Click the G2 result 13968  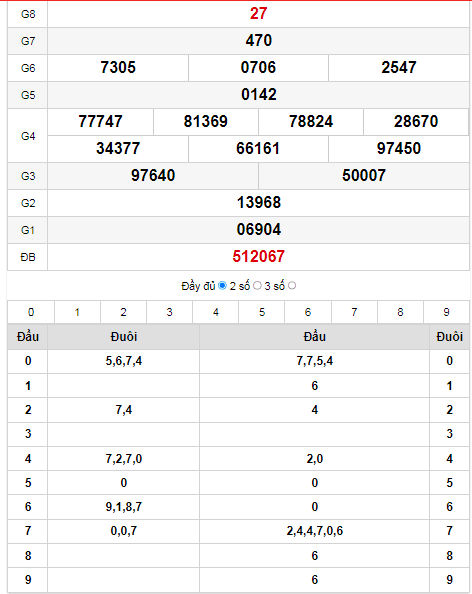(x=259, y=202)
